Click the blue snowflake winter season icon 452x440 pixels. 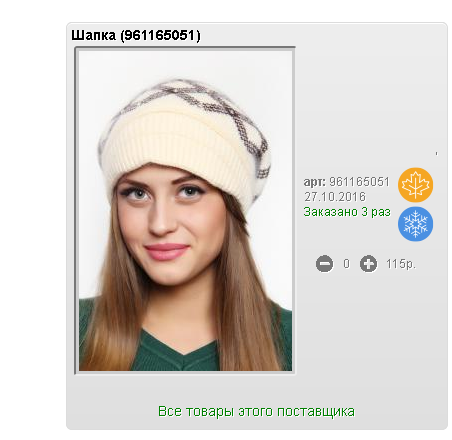click(415, 224)
